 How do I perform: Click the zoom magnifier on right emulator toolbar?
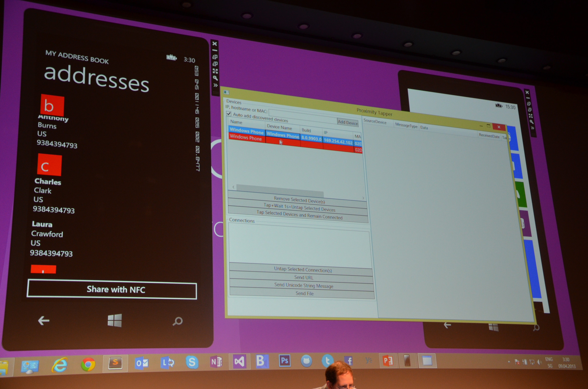coord(531,122)
